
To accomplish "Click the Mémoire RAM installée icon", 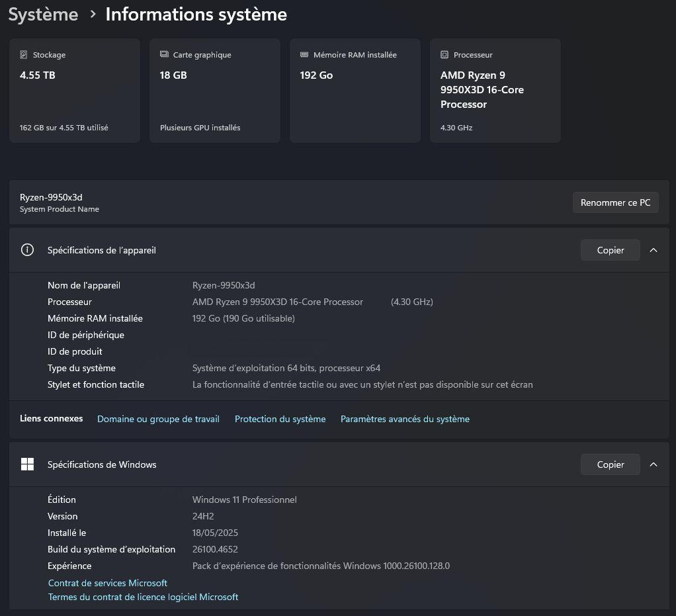I will (304, 55).
